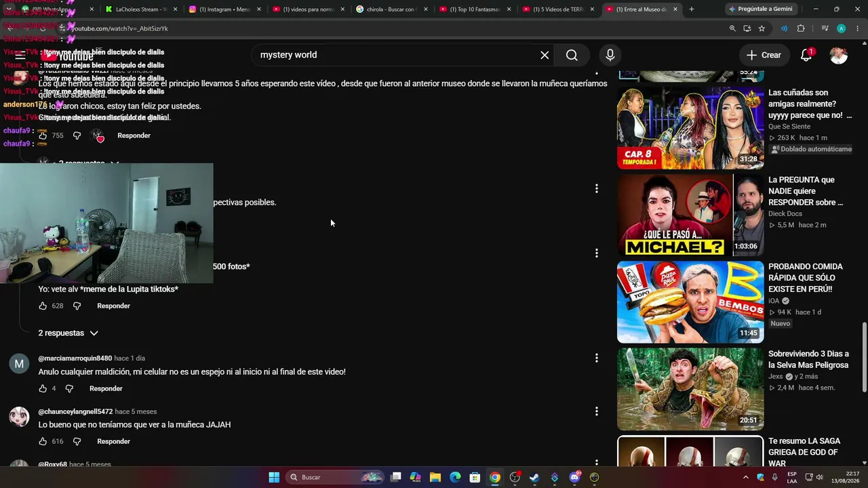
Task: Show hidden system tray icons
Action: [747, 477]
